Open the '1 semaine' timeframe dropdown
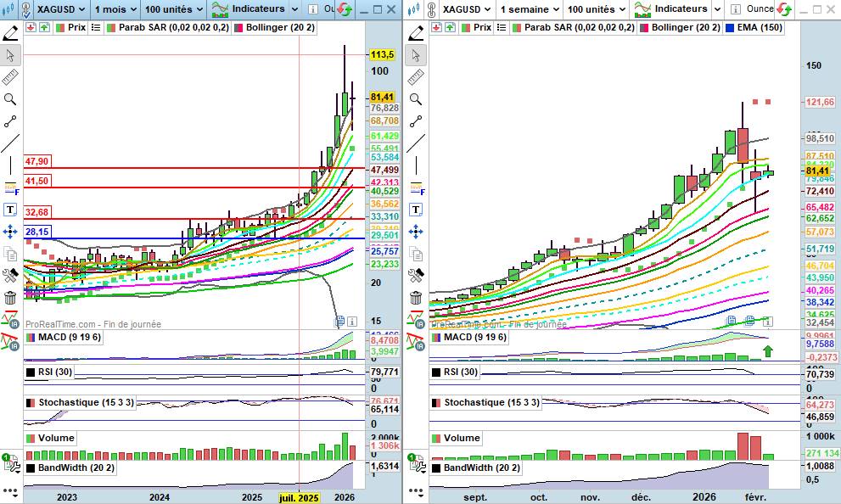Image resolution: width=841 pixels, height=504 pixels. tap(529, 9)
